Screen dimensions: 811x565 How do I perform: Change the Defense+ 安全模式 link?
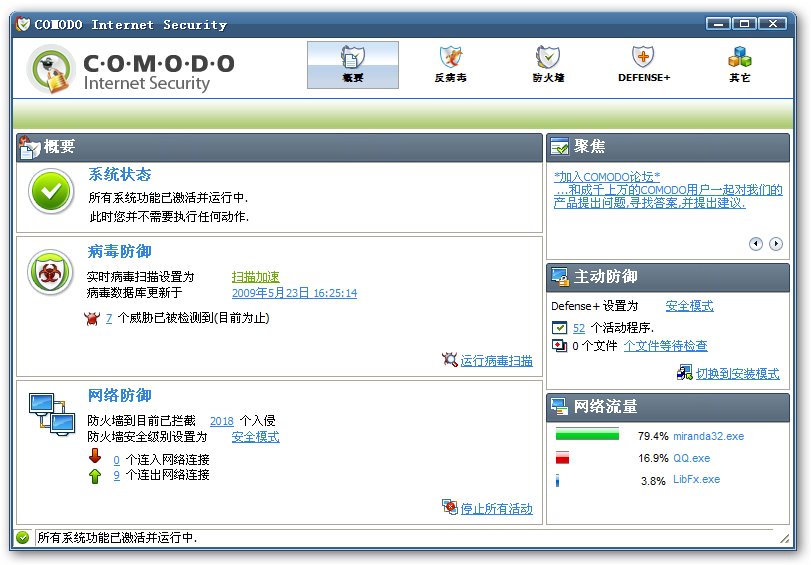click(x=689, y=306)
